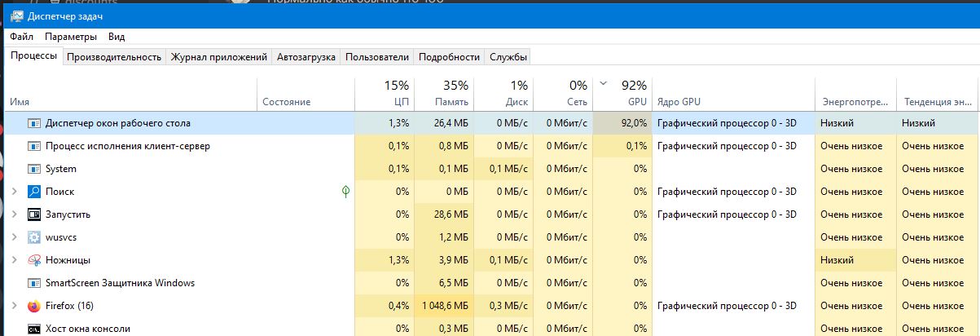Expand the Ножницы process group
This screenshot has width=980, height=336.
tap(14, 260)
